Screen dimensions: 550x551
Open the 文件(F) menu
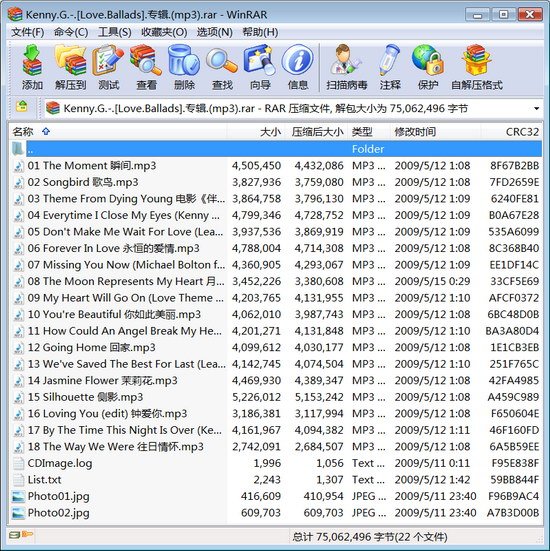tap(28, 32)
